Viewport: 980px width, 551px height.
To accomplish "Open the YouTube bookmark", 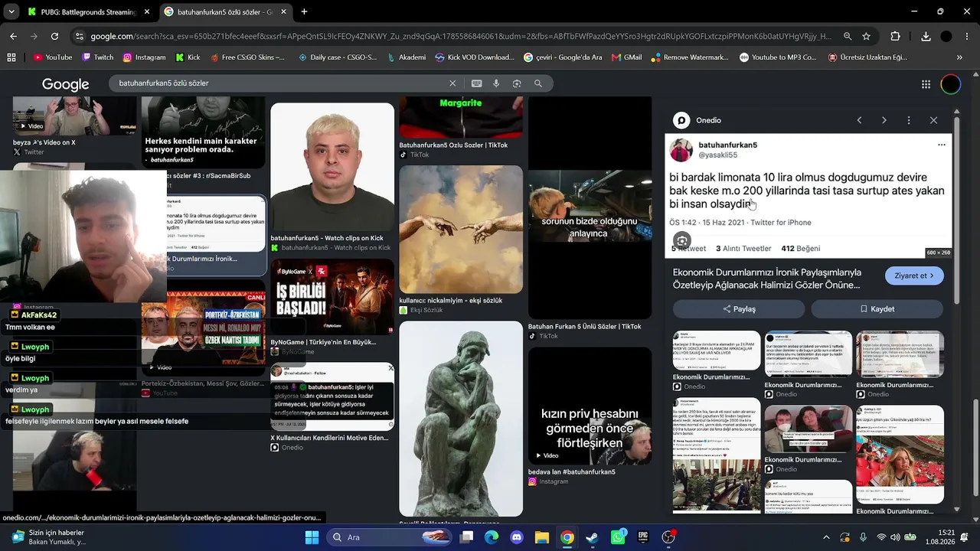I will click(x=52, y=57).
